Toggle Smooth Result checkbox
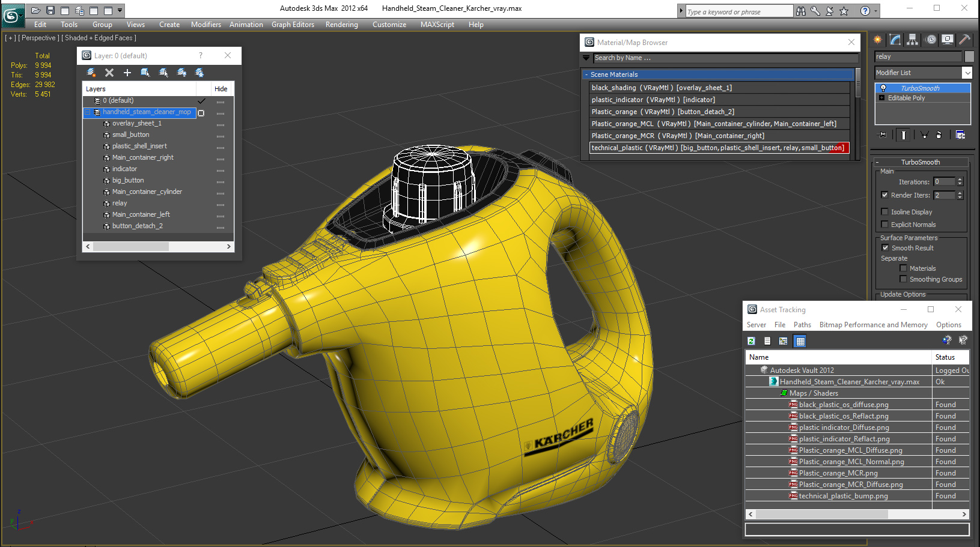This screenshot has height=547, width=980. tap(885, 248)
